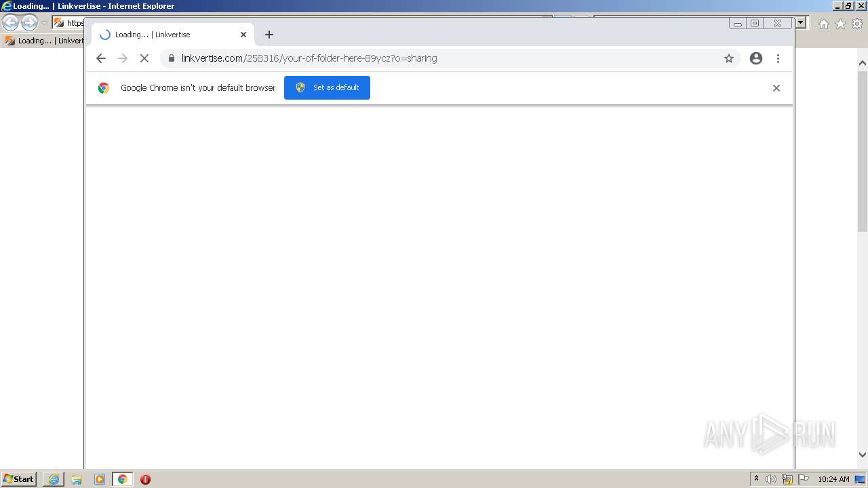Click the red Opera-style taskbar icon
868x488 pixels.
pos(145,479)
